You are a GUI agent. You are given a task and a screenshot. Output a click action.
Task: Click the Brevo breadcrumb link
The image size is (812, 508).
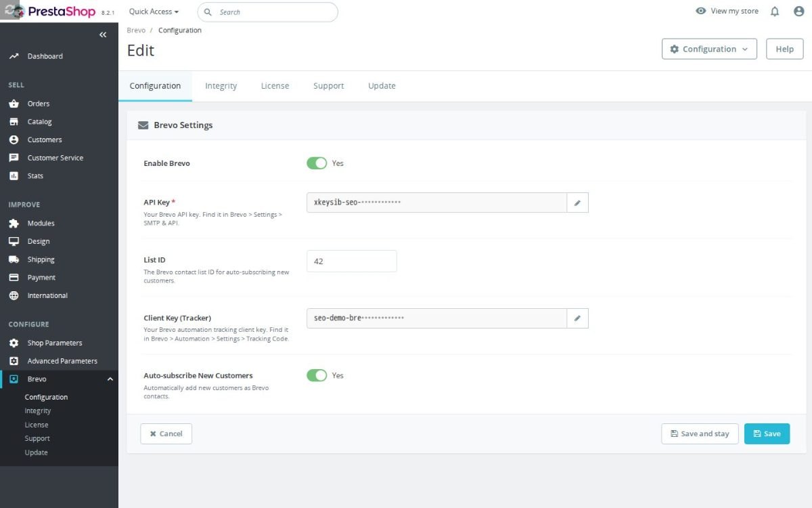[x=136, y=30]
